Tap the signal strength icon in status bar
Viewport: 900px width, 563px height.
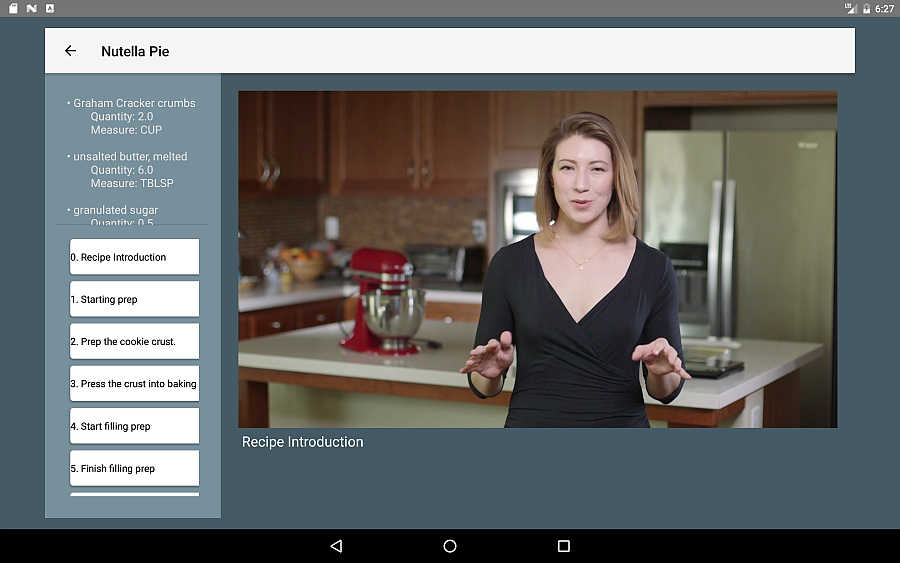click(x=850, y=9)
